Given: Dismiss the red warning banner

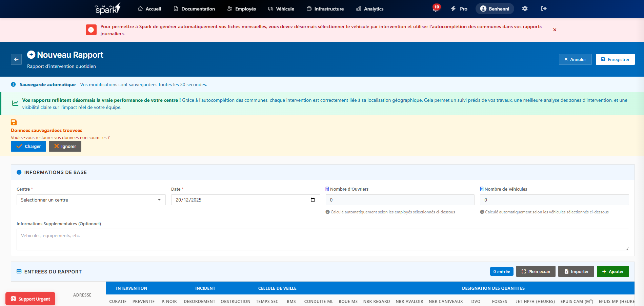Looking at the screenshot, I should coord(555,30).
